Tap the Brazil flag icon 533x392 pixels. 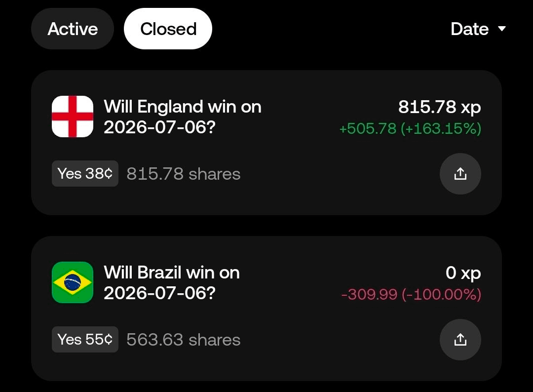click(x=73, y=282)
